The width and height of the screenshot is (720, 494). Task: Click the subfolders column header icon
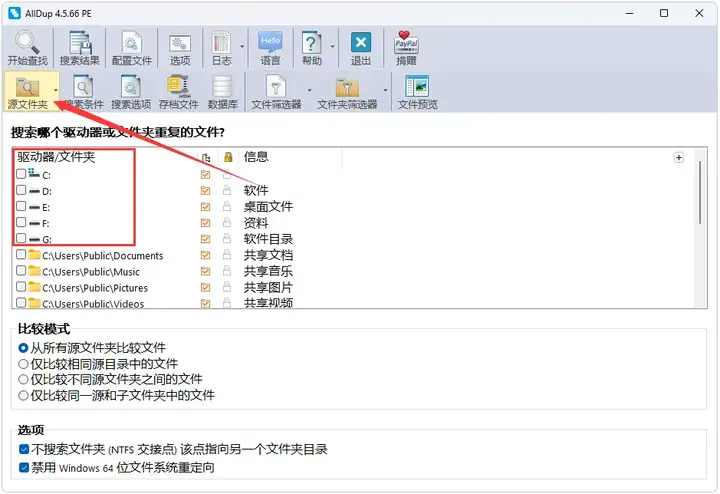pyautogui.click(x=206, y=157)
